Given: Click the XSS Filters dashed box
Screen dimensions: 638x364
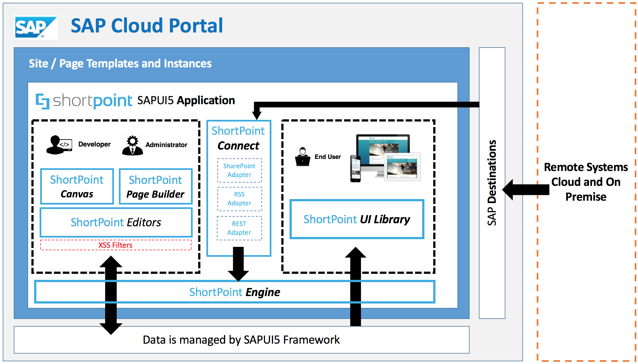Looking at the screenshot, I should (116, 245).
